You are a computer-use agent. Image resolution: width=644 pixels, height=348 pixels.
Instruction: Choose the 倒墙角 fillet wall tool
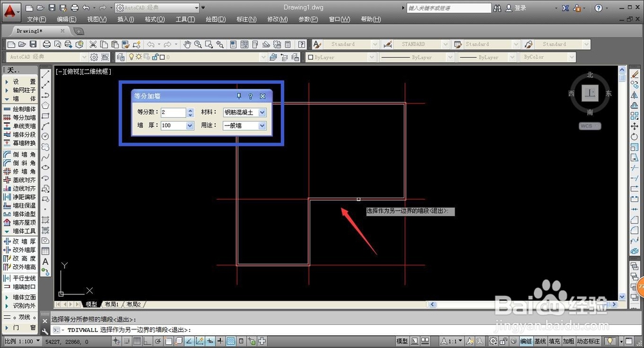tap(20, 155)
